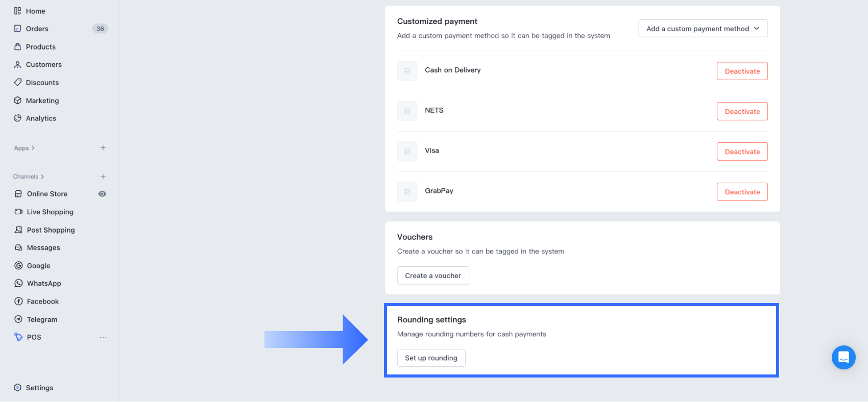Deactivate the Cash on Delivery method

click(742, 71)
